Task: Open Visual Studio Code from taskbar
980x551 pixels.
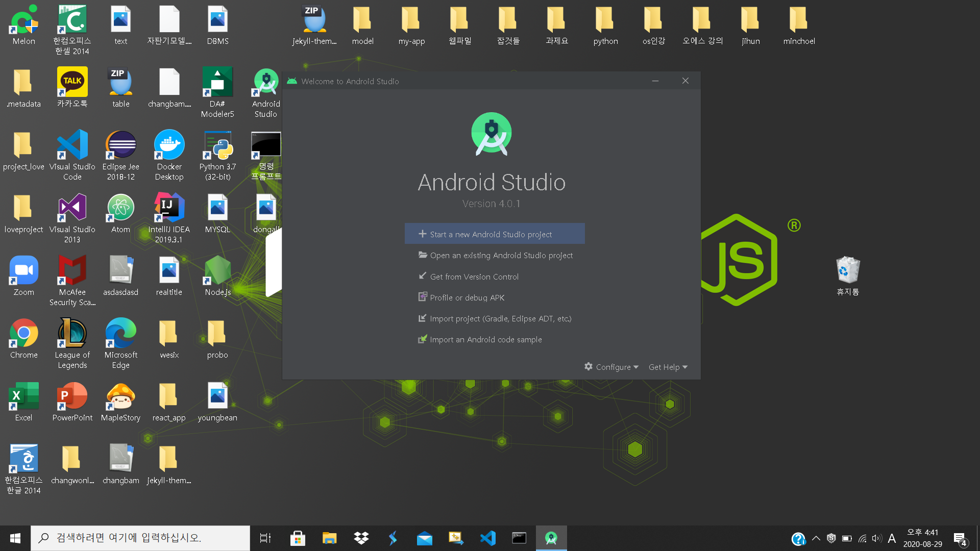Action: coord(488,538)
